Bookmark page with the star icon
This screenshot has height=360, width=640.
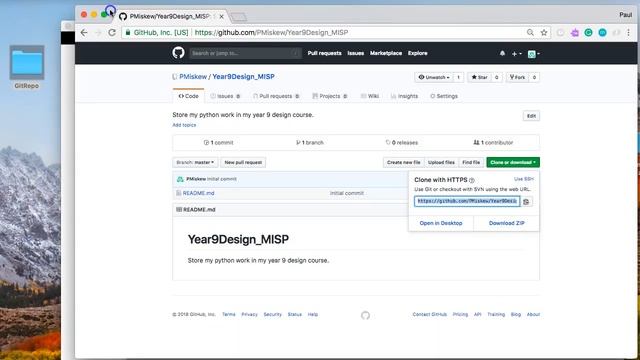544,33
